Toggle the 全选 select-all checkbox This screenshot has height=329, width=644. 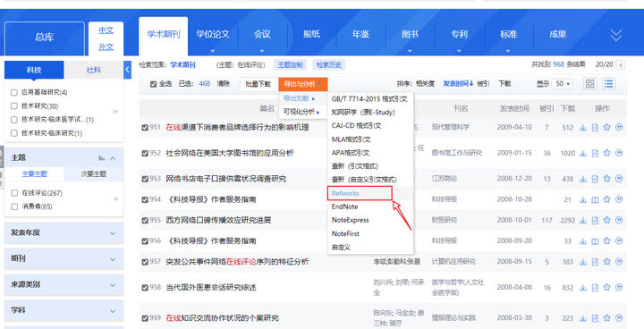pyautogui.click(x=153, y=84)
